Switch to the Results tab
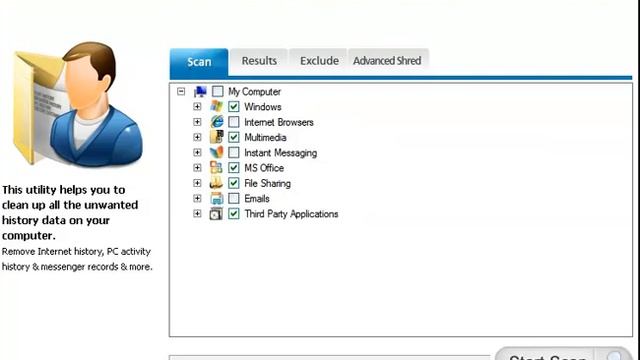 (x=259, y=61)
